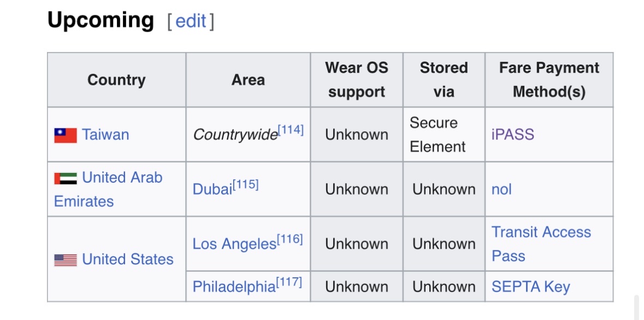Image resolution: width=644 pixels, height=320 pixels.
Task: Click the Taiwan flag icon
Action: pos(66,135)
